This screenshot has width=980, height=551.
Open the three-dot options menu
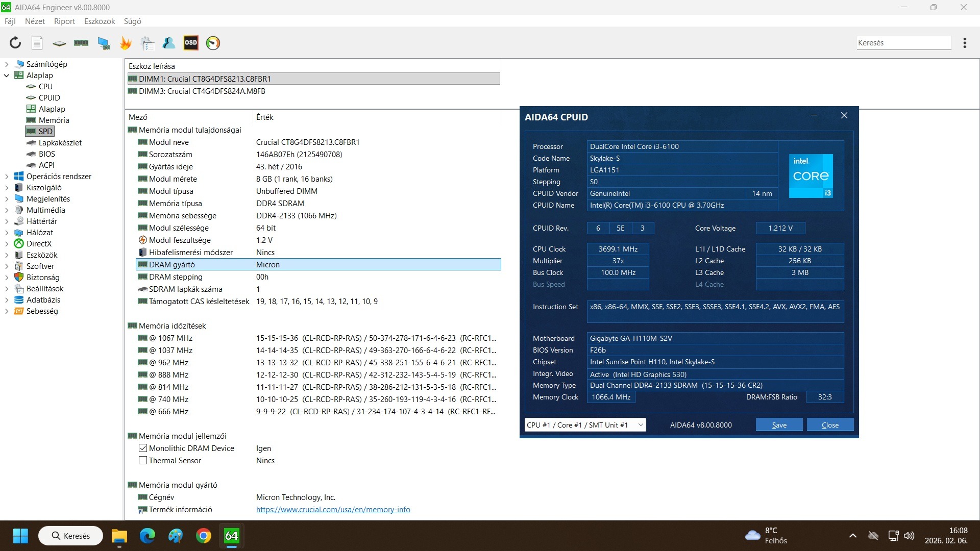point(964,43)
